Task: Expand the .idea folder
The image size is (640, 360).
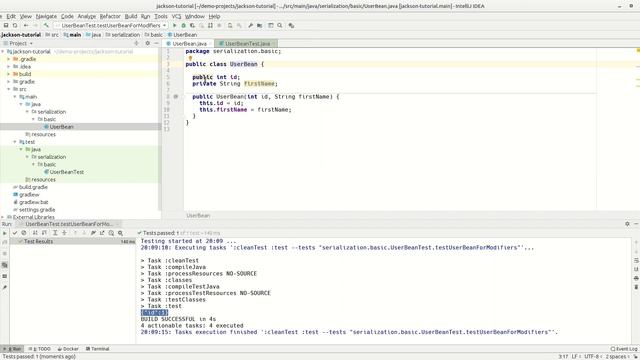Action: 9,67
